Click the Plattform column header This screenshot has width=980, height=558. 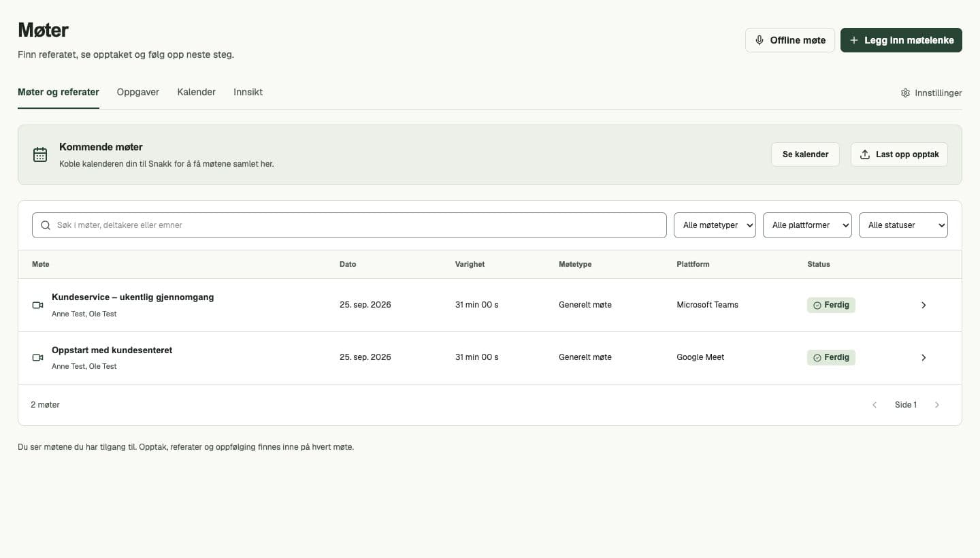click(693, 264)
